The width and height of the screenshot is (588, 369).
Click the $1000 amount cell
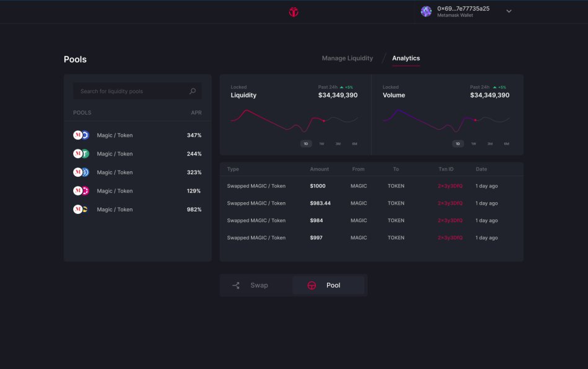tap(318, 186)
